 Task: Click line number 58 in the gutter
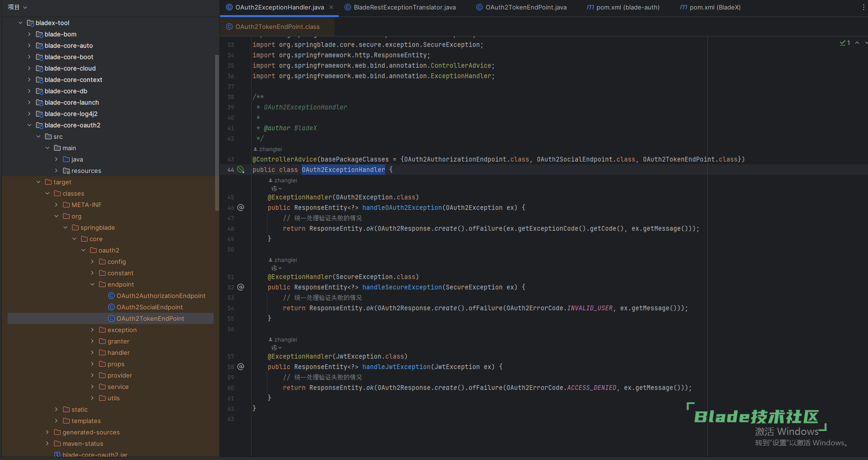coord(231,367)
